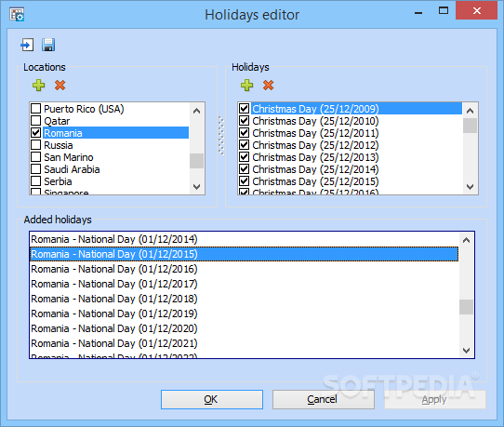The image size is (504, 427).
Task: Close the Holidays editor window
Action: click(x=477, y=10)
